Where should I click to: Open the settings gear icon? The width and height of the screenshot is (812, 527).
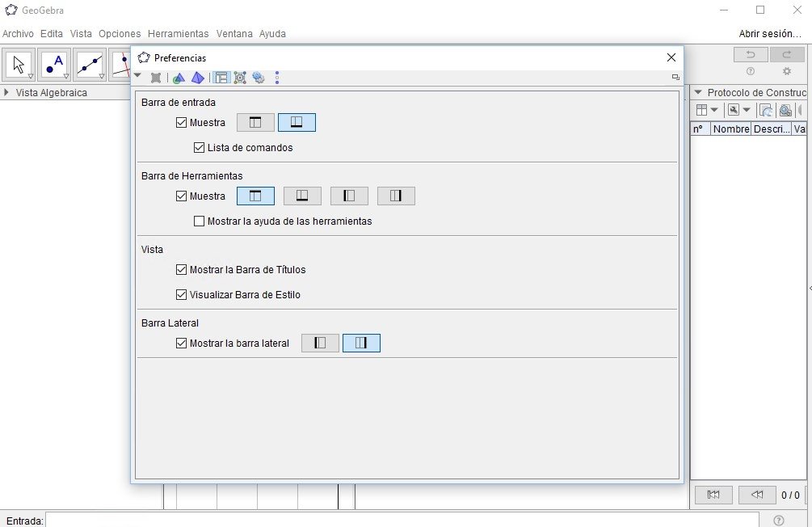click(787, 71)
